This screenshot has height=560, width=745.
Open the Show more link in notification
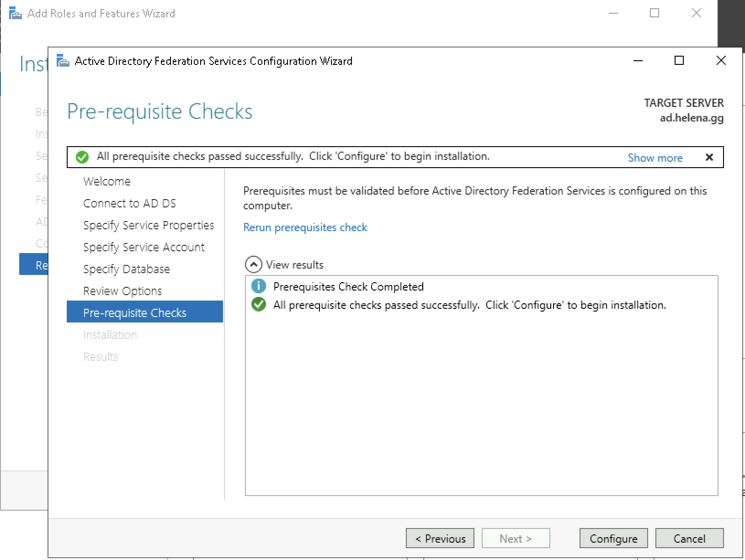655,158
